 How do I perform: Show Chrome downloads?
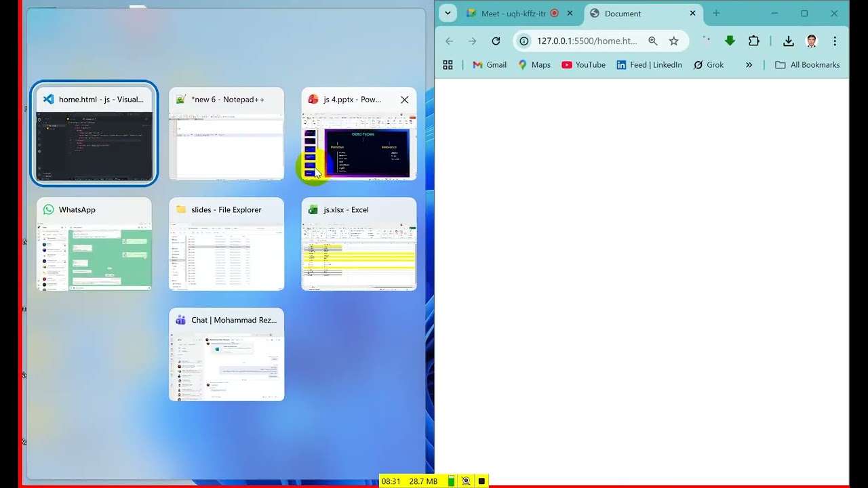click(x=788, y=41)
